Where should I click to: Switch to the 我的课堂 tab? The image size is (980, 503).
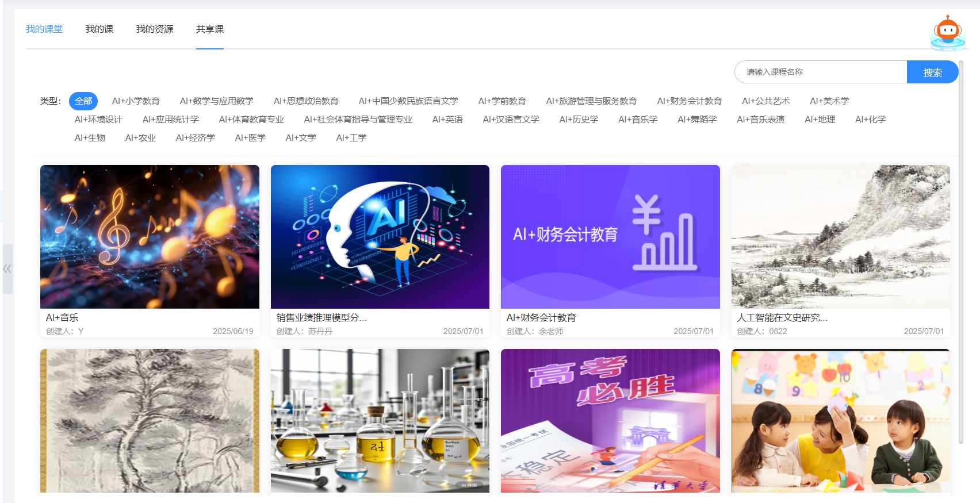pos(44,29)
